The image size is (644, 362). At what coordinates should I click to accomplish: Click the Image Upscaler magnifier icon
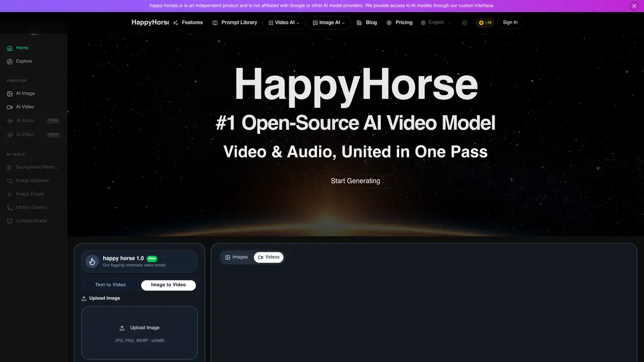tap(10, 181)
